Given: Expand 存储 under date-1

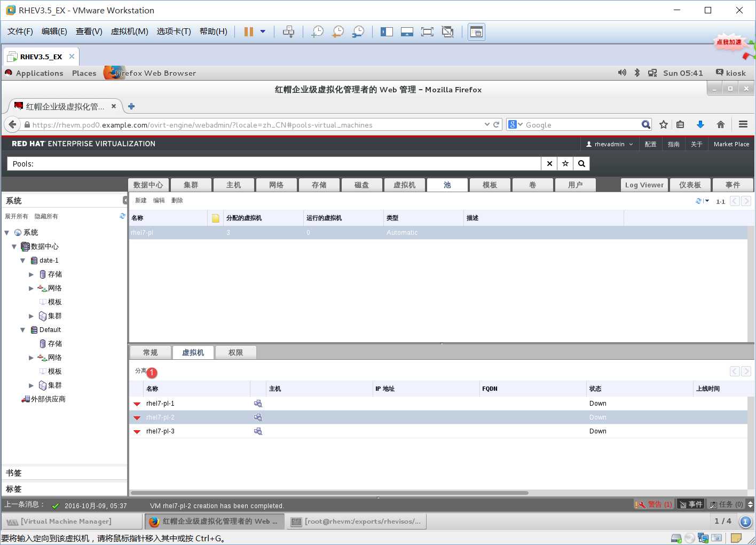Looking at the screenshot, I should coord(31,274).
